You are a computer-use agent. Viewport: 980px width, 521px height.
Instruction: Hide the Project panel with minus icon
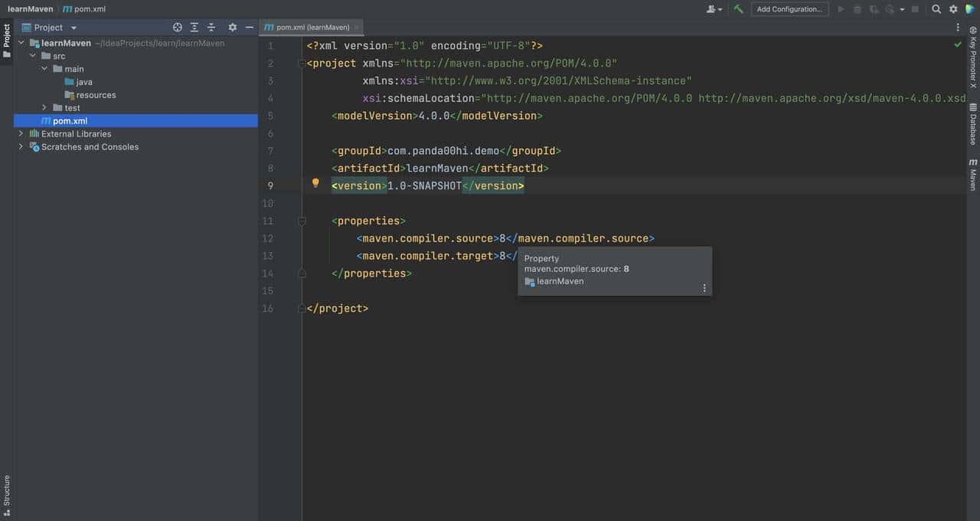tap(250, 28)
